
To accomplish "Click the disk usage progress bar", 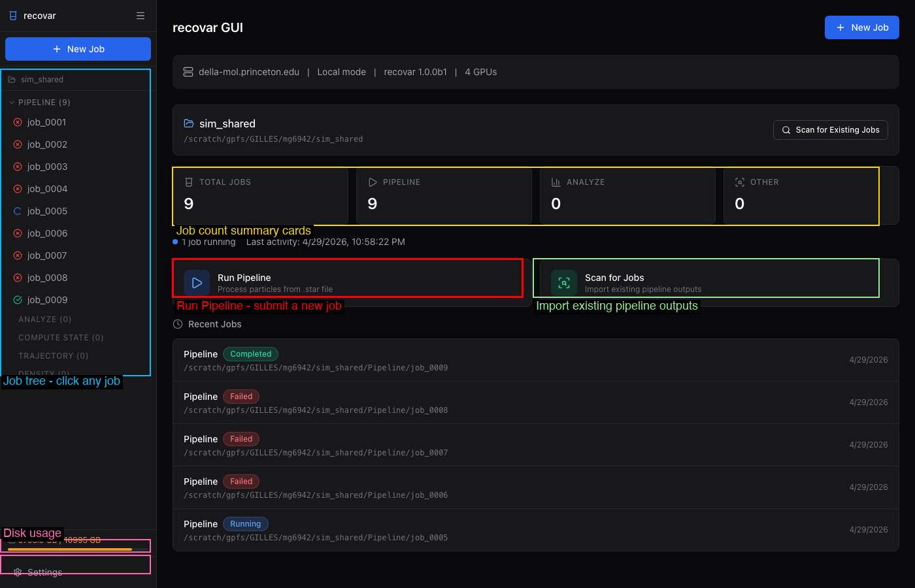I will click(78, 549).
